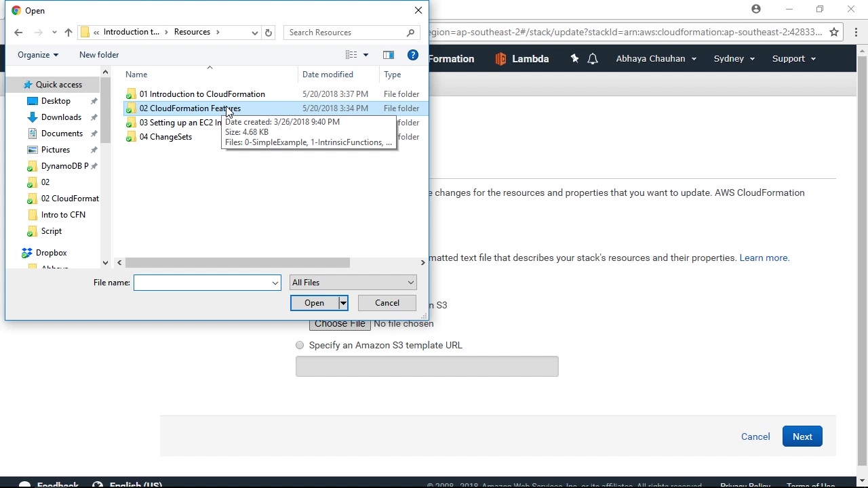The image size is (868, 488).
Task: Click the search magnifier in Search Resources
Action: (410, 33)
